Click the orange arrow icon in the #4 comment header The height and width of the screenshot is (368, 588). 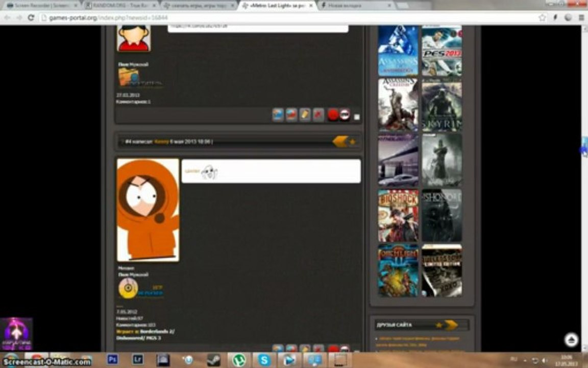[340, 142]
